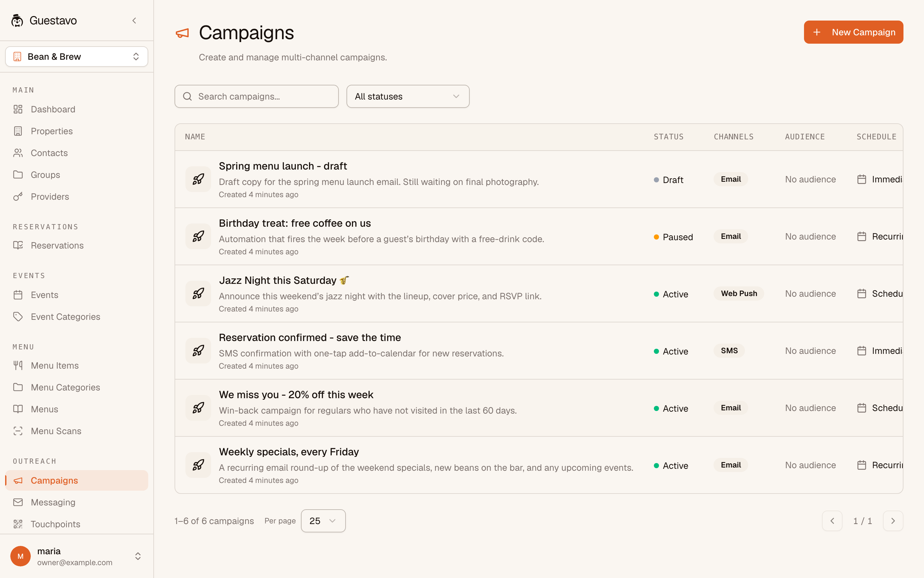Go to Dashboard in the sidebar
The width and height of the screenshot is (924, 578).
(x=77, y=109)
